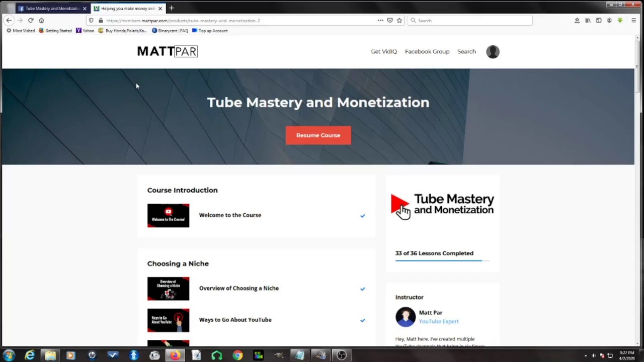Reload the current page
This screenshot has height=362, width=644.
31,21
